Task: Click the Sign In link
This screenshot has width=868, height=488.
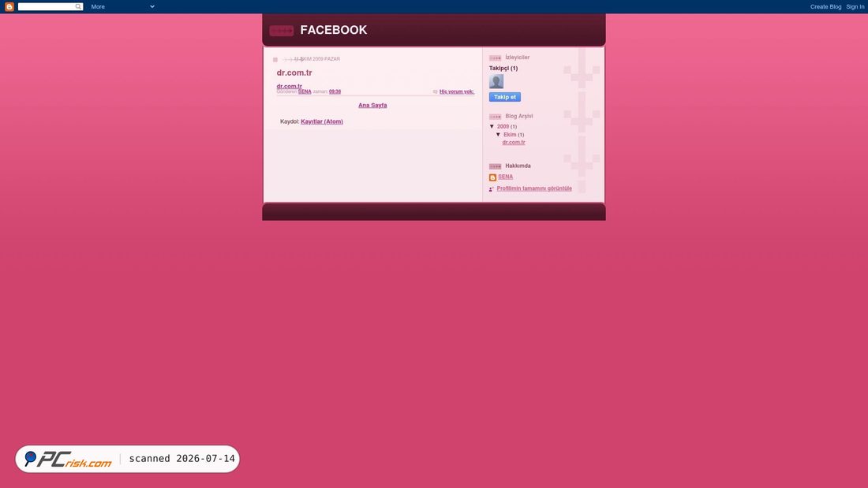Action: [855, 6]
